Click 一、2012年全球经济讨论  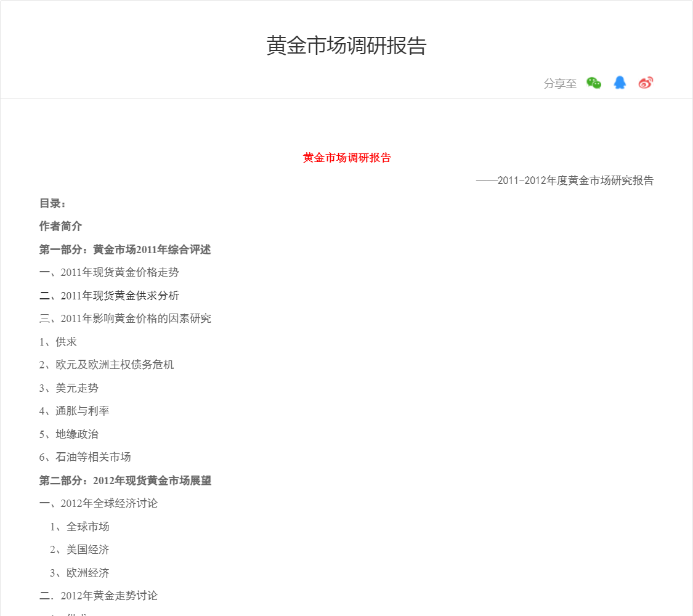pos(99,503)
